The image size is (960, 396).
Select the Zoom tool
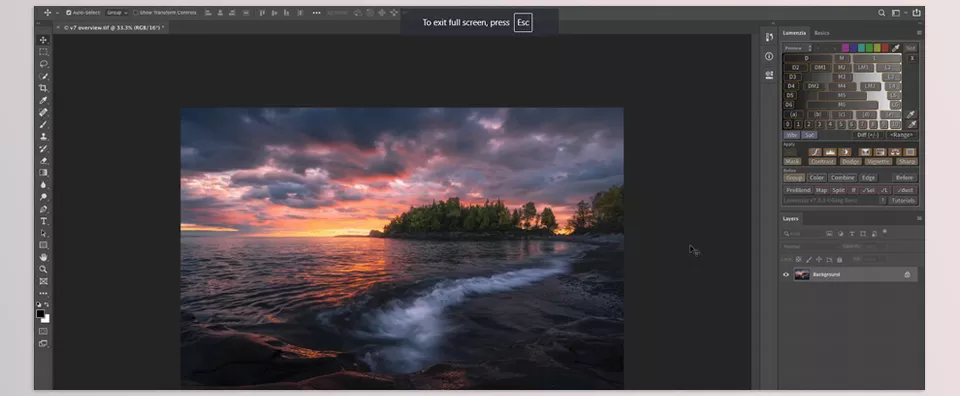pyautogui.click(x=43, y=269)
